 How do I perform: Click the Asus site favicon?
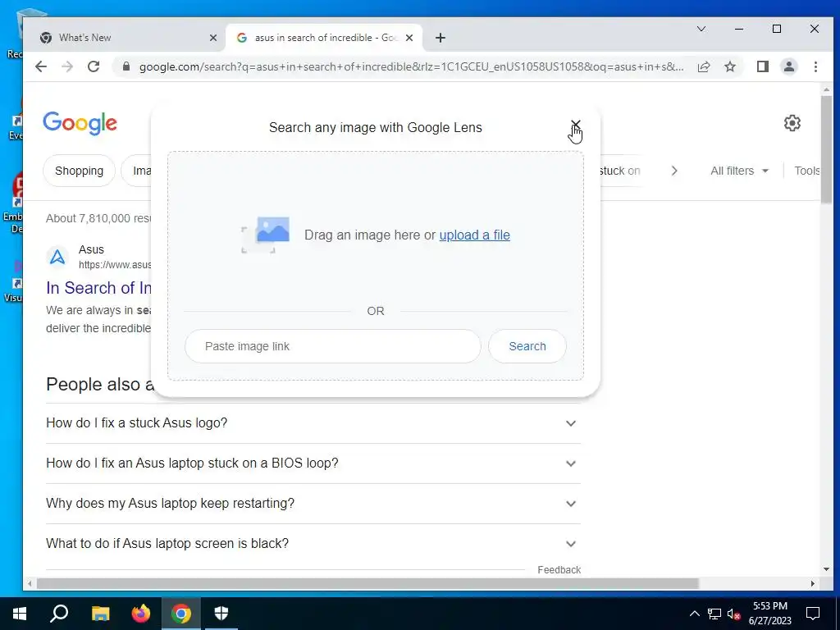click(x=57, y=257)
